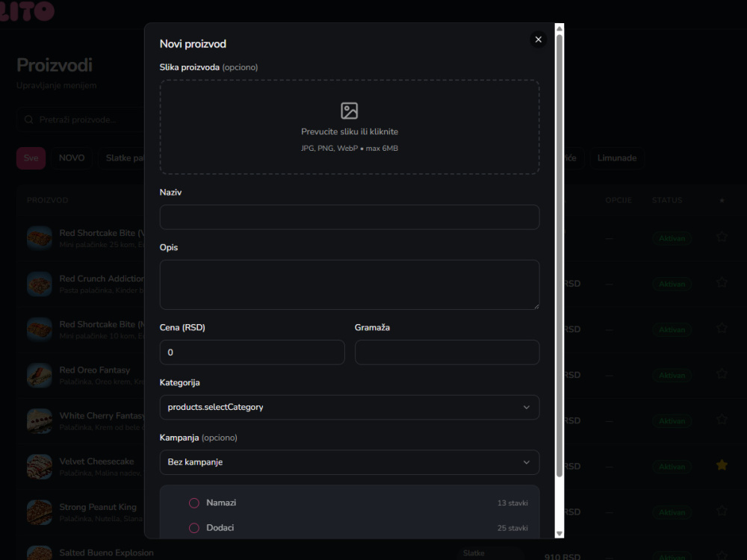Toggle favorite star for Strong Peanut King row
The width and height of the screenshot is (747, 560).
click(722, 511)
